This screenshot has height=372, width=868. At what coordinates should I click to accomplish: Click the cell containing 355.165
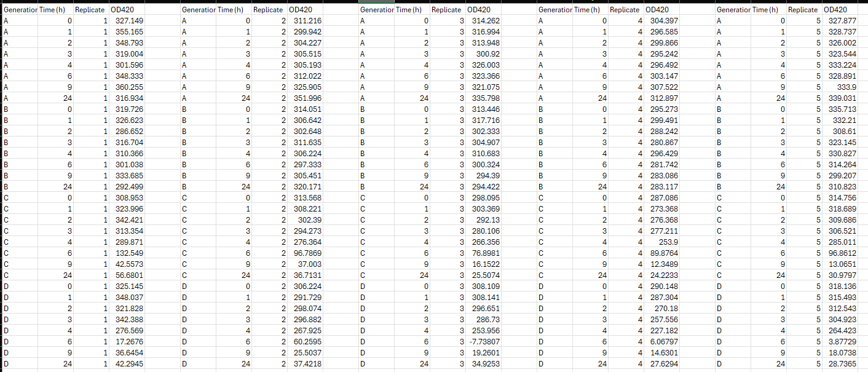127,32
